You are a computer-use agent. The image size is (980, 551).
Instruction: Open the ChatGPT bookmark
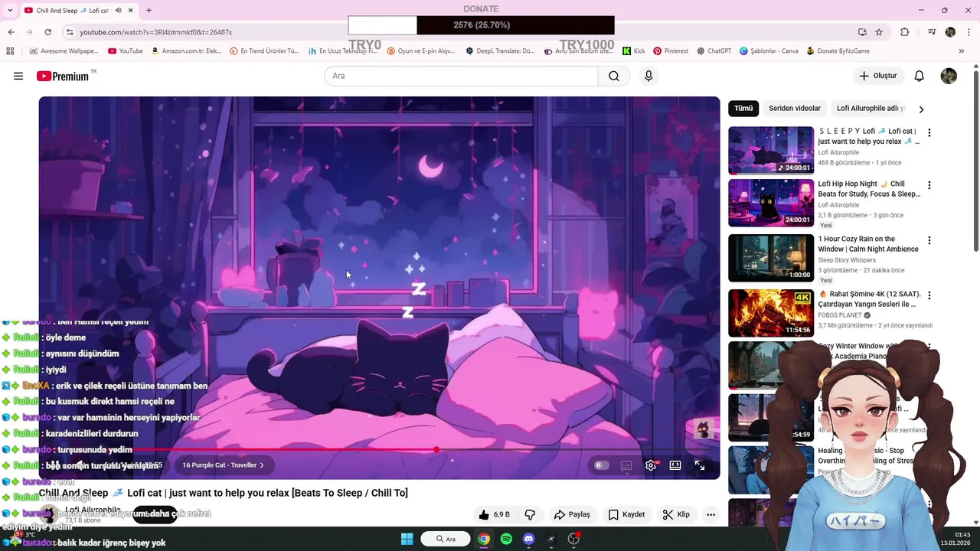pos(714,51)
